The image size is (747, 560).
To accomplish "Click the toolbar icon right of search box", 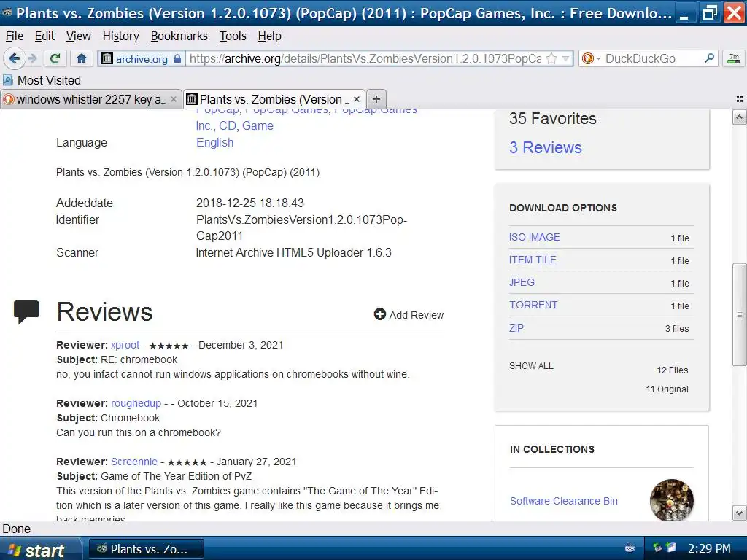I will [734, 58].
